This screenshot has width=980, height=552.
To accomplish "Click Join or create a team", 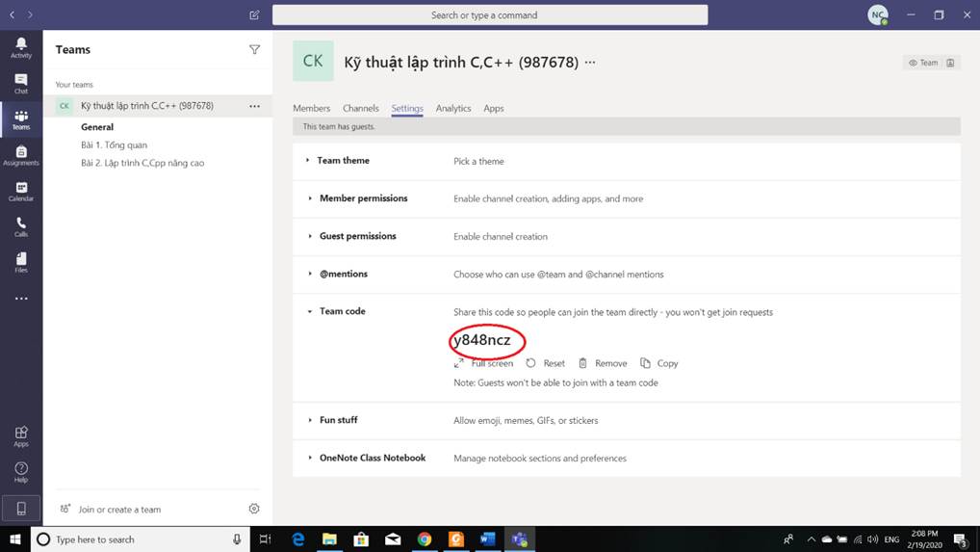I will (x=119, y=510).
